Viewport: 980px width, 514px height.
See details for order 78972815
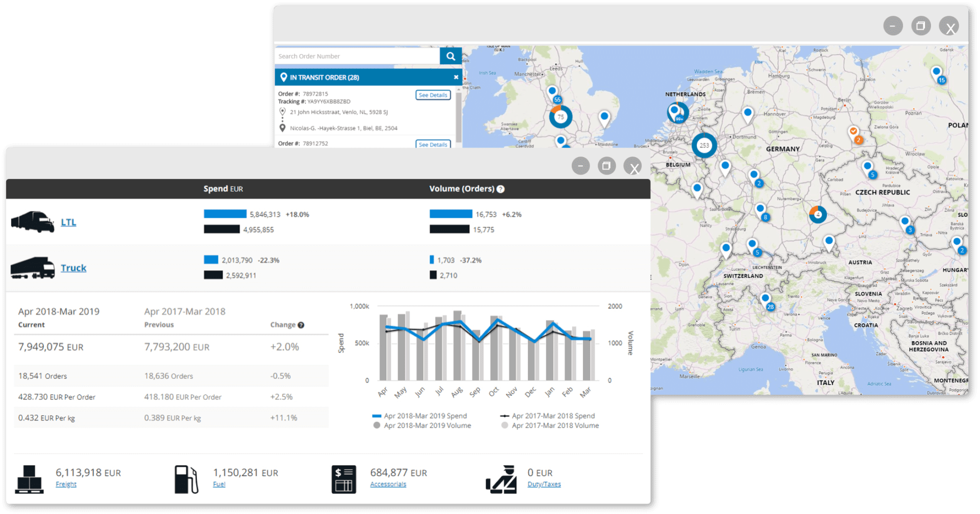pos(433,95)
